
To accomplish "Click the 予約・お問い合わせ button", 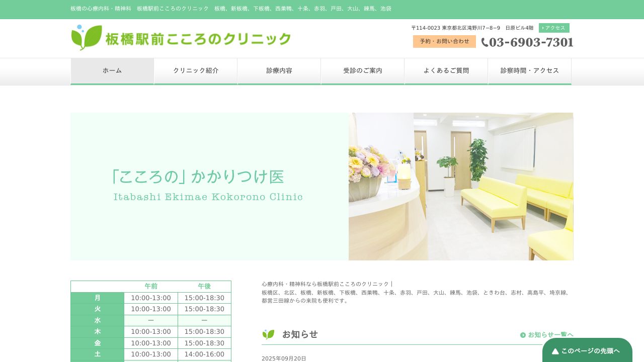I will point(444,42).
